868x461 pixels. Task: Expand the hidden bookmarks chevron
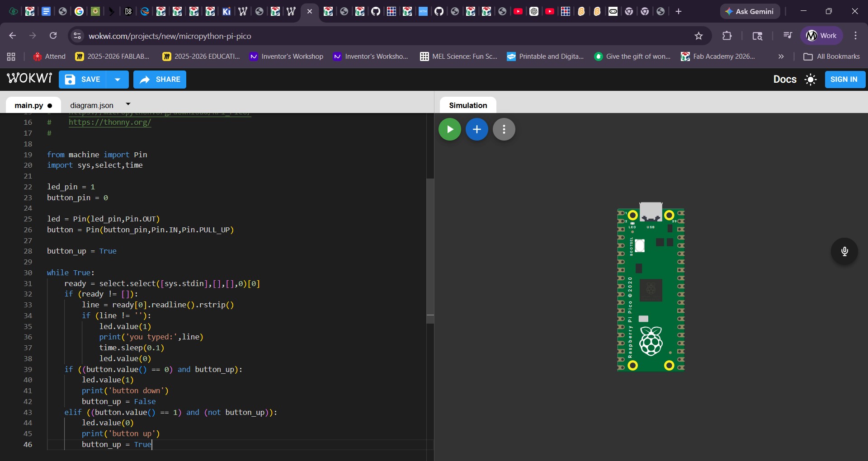click(781, 56)
